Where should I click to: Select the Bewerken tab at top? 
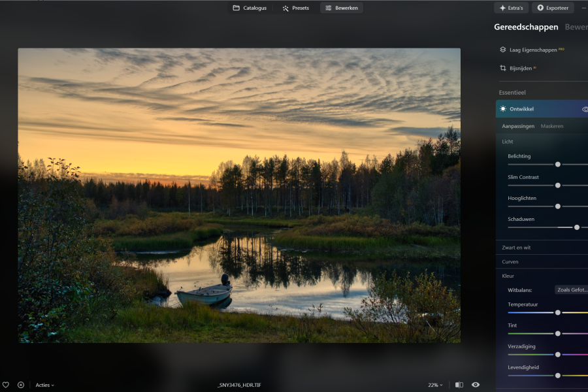[341, 8]
